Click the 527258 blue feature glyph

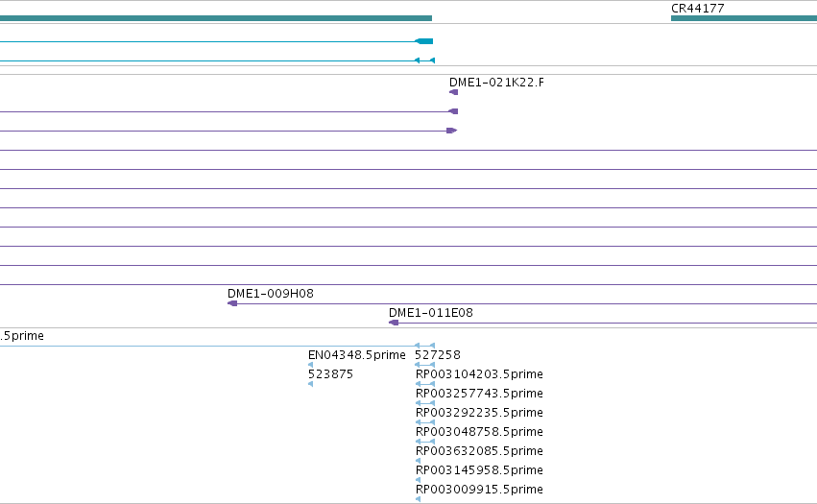(424, 365)
